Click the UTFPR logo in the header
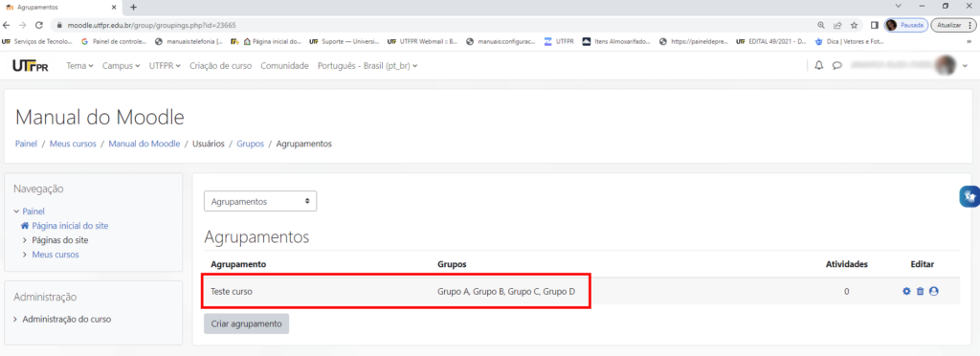Viewport: 980px width, 356px height. [x=30, y=66]
